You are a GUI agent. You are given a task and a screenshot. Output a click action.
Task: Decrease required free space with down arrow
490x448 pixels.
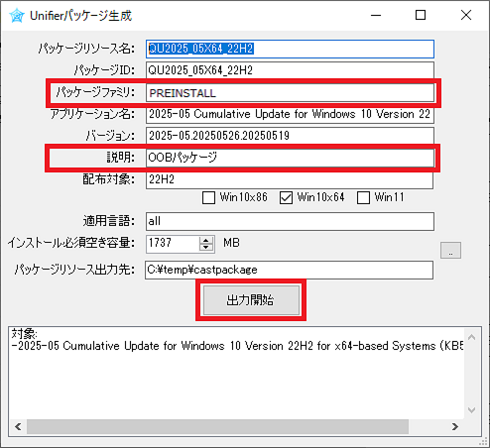point(206,248)
